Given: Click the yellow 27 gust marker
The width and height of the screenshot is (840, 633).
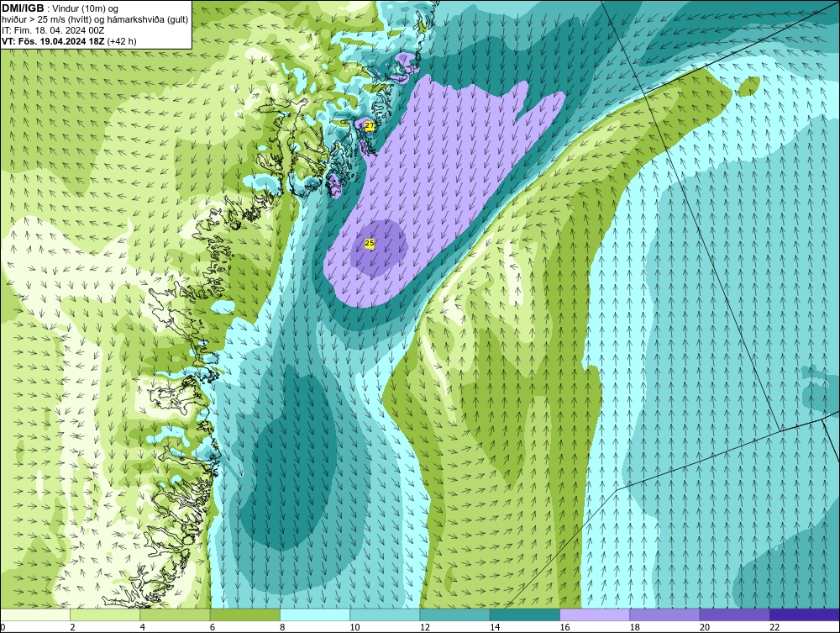Looking at the screenshot, I should [x=369, y=126].
